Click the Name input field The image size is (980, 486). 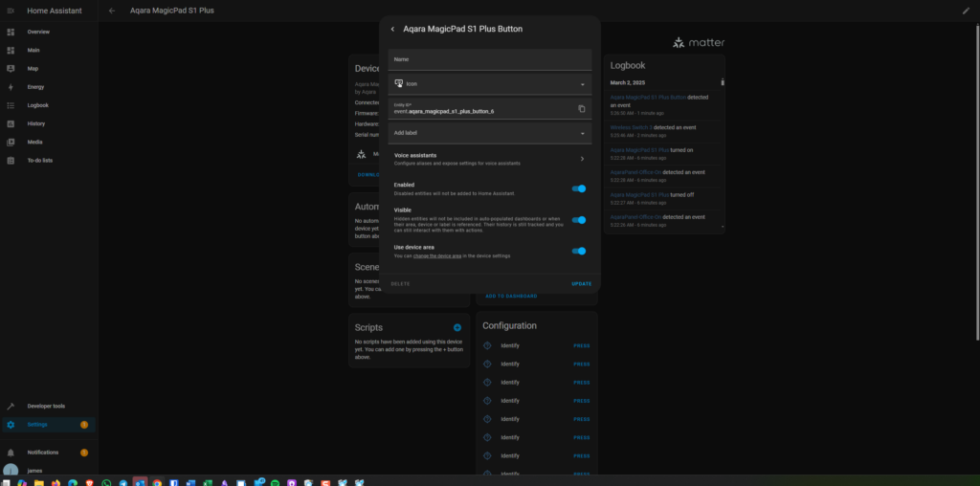click(x=489, y=60)
